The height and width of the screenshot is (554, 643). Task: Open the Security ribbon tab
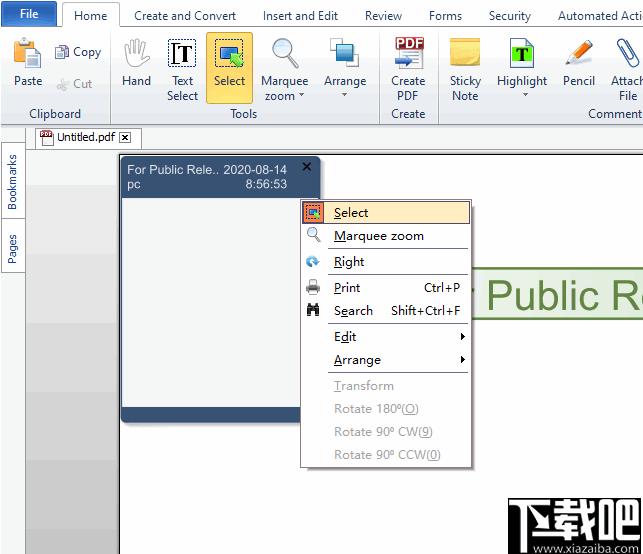pos(510,16)
